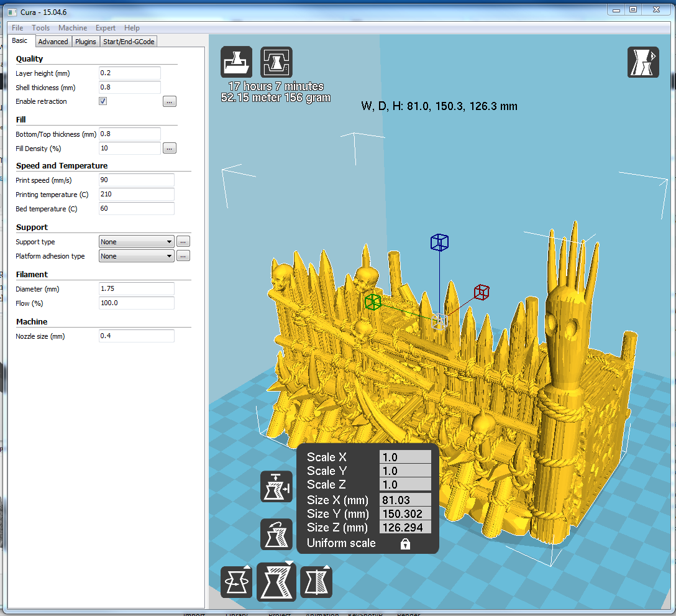Viewport: 676px width, 616px height.
Task: Open retraction settings ellipsis button
Action: click(x=170, y=101)
